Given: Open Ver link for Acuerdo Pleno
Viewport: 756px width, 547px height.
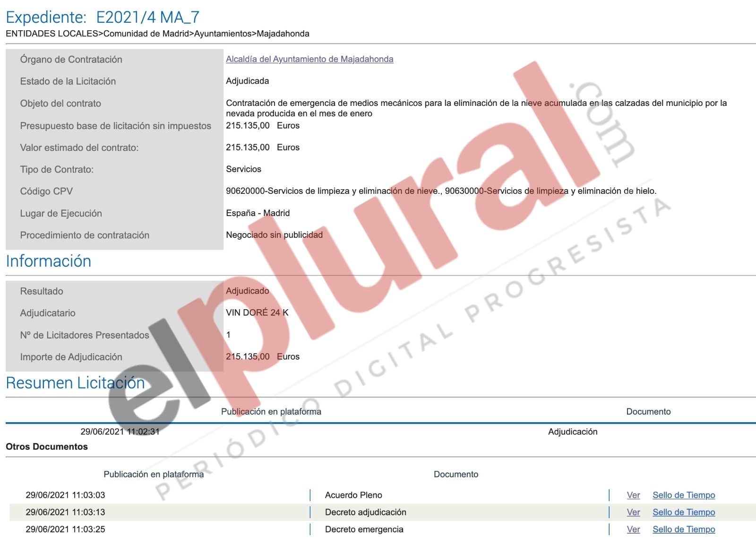Looking at the screenshot, I should [633, 495].
